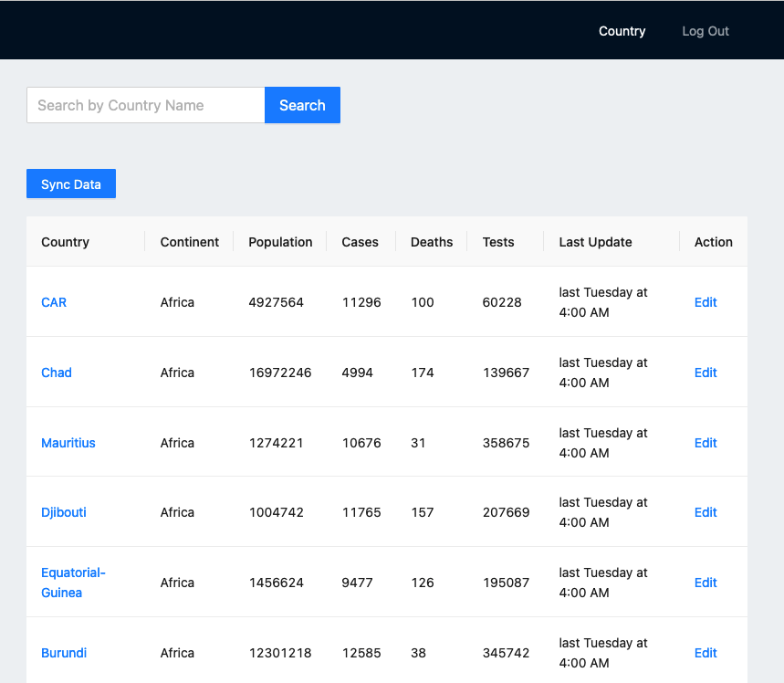This screenshot has height=683, width=784.
Task: Select deaths value 174
Action: coord(423,373)
